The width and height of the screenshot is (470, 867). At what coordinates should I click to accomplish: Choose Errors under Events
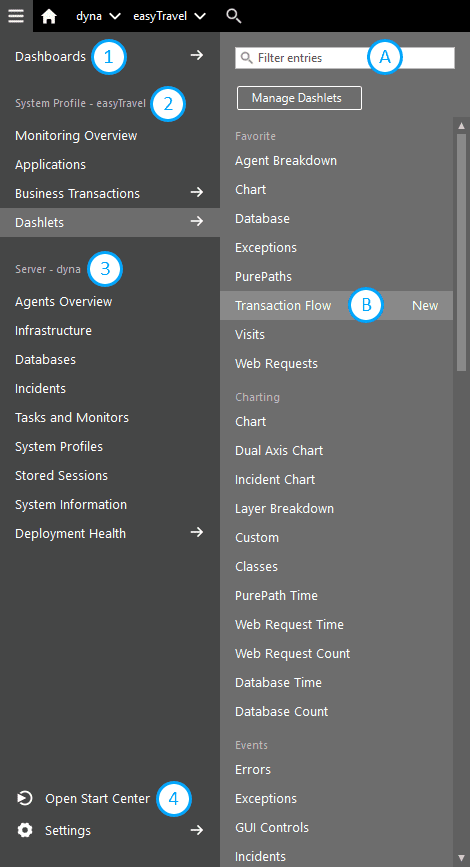click(253, 770)
